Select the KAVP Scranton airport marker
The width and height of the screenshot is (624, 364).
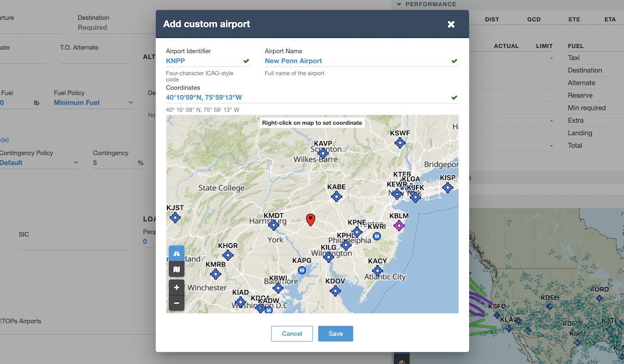(323, 153)
